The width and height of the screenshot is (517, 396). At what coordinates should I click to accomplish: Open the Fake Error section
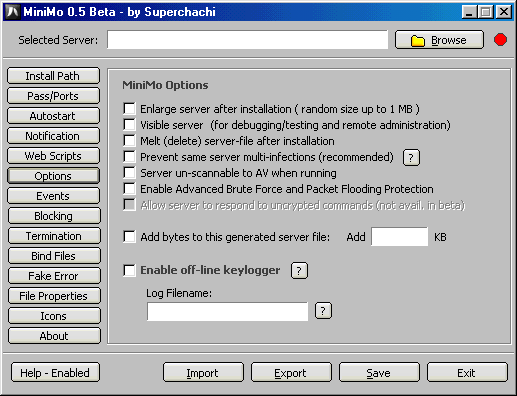tap(54, 276)
